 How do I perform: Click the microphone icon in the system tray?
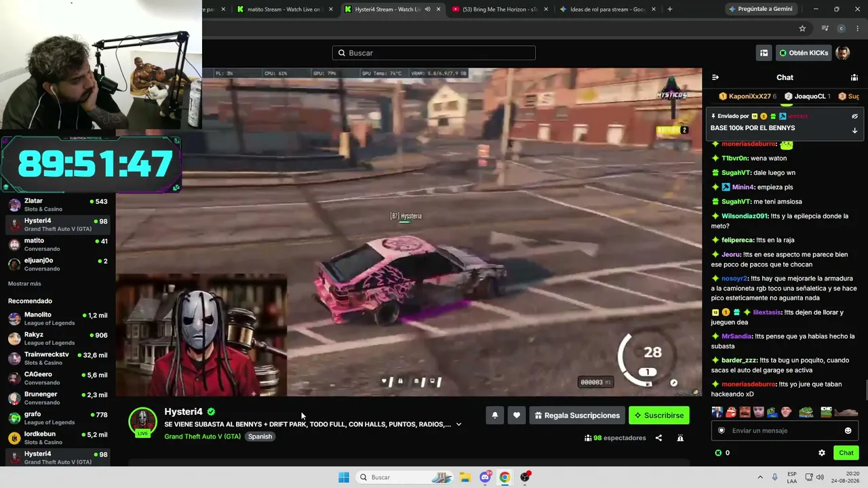(775, 477)
